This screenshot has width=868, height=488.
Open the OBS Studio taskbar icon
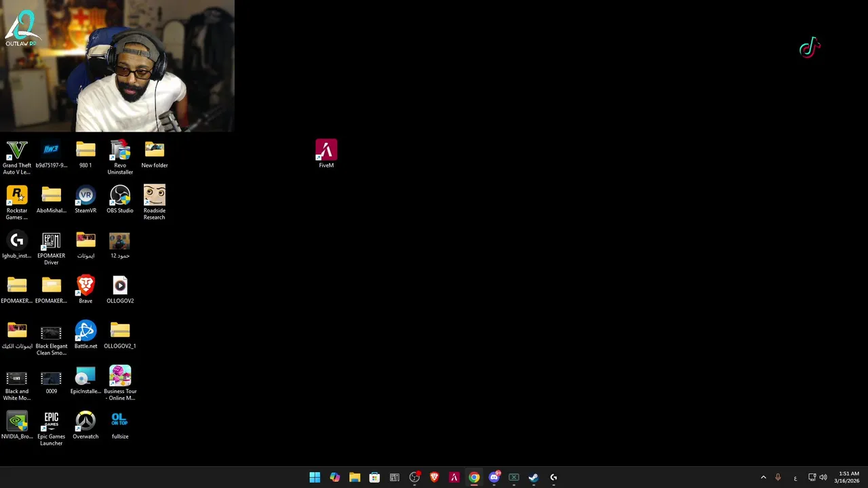(414, 477)
